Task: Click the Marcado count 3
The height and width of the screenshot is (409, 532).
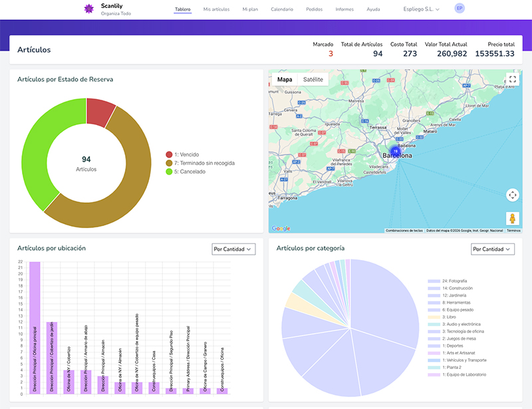Action: [x=331, y=54]
